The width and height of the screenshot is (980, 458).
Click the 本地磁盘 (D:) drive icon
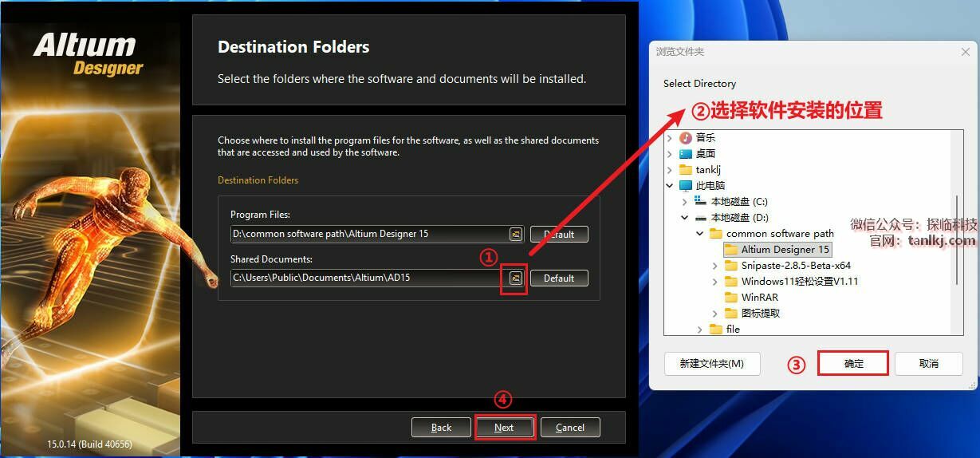(701, 217)
